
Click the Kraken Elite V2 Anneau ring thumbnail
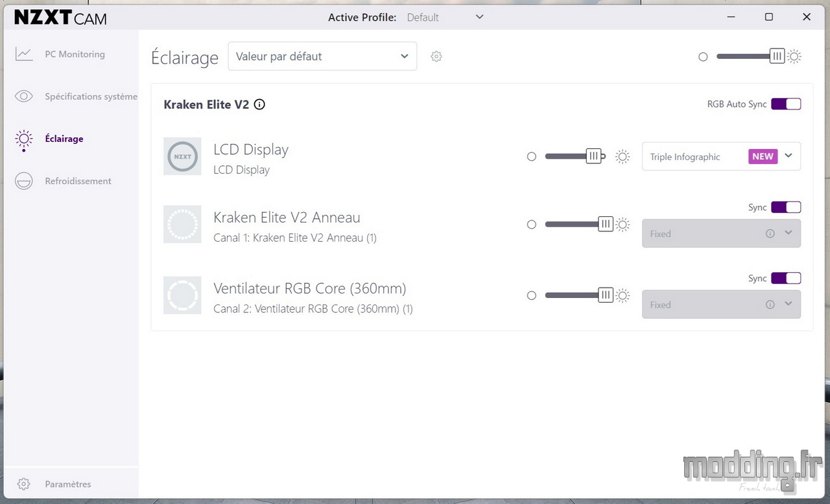(182, 224)
